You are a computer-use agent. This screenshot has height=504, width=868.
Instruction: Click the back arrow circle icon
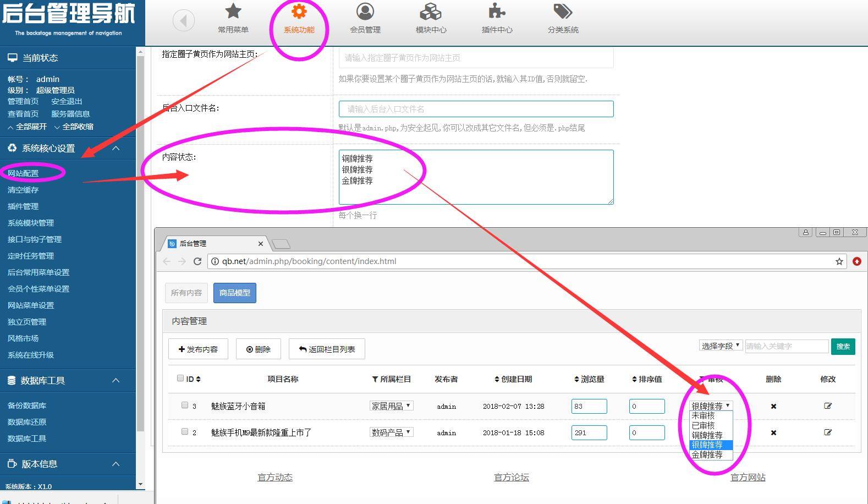[x=184, y=21]
